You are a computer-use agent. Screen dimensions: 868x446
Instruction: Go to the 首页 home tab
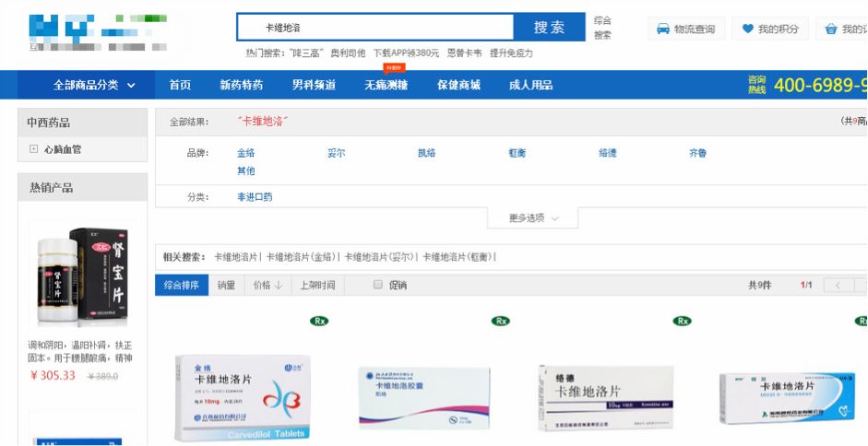pyautogui.click(x=180, y=85)
